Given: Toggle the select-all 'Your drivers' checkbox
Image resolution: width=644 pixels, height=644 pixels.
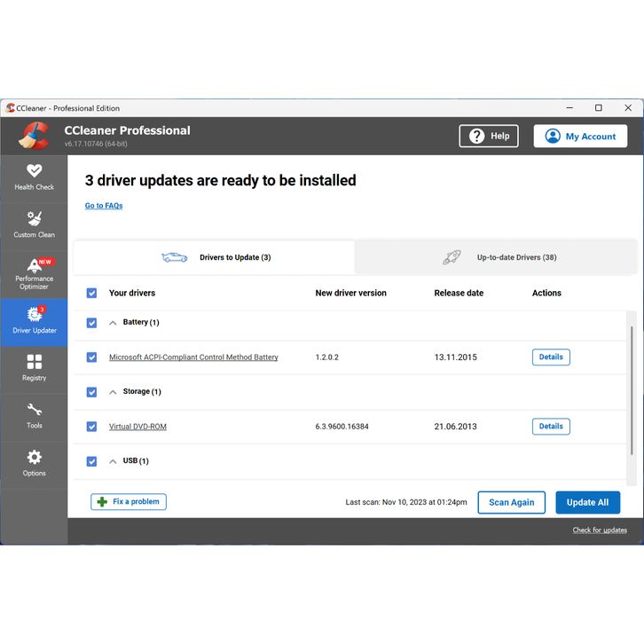Looking at the screenshot, I should 91,293.
